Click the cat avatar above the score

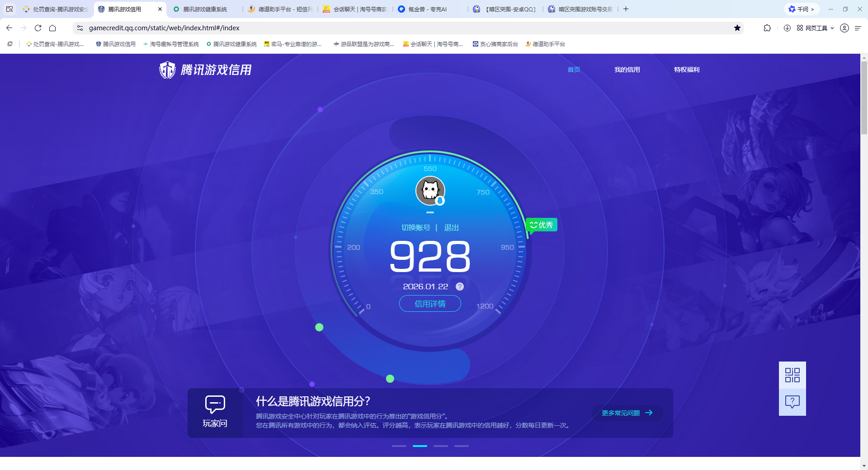coord(430,191)
